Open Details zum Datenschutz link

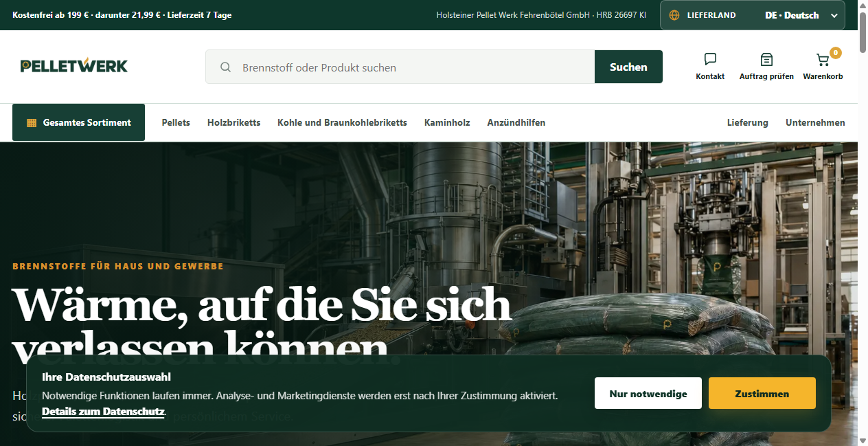click(x=103, y=412)
